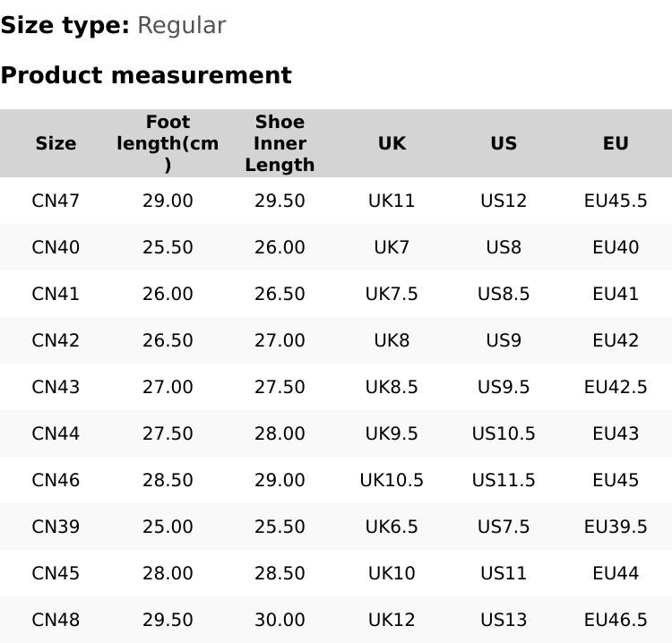Viewport: 672px width, 643px height.
Task: Click the Regular size type value
Action: 181,25
